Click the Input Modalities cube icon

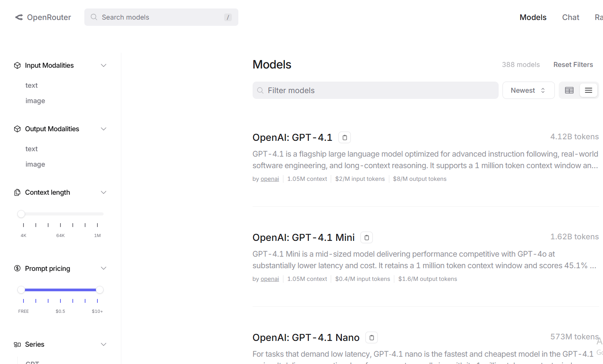tap(17, 65)
